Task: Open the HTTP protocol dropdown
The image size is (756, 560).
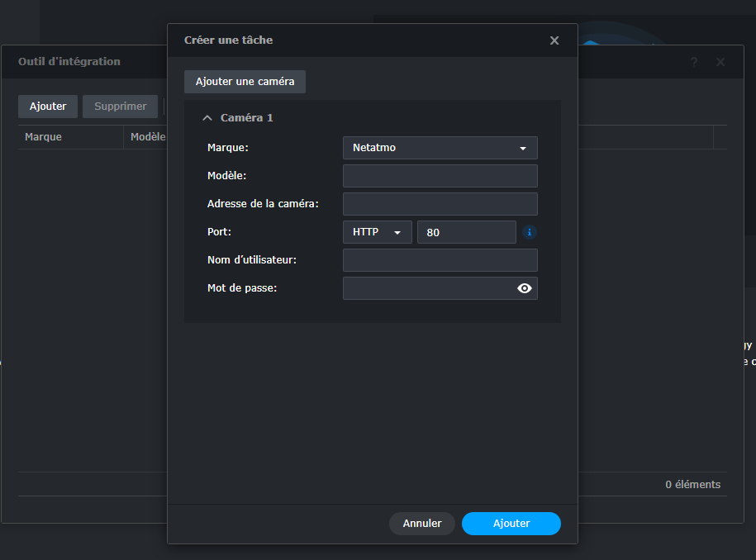Action: point(377,232)
